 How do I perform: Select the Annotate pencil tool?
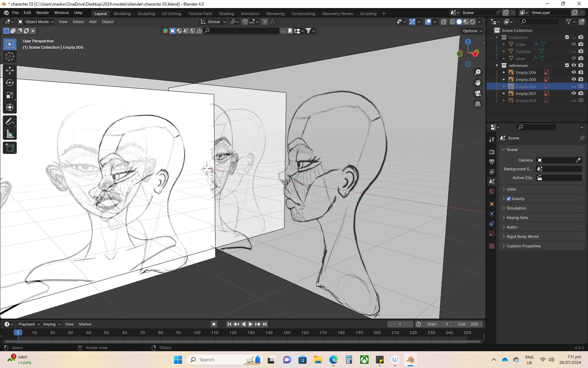pos(10,121)
